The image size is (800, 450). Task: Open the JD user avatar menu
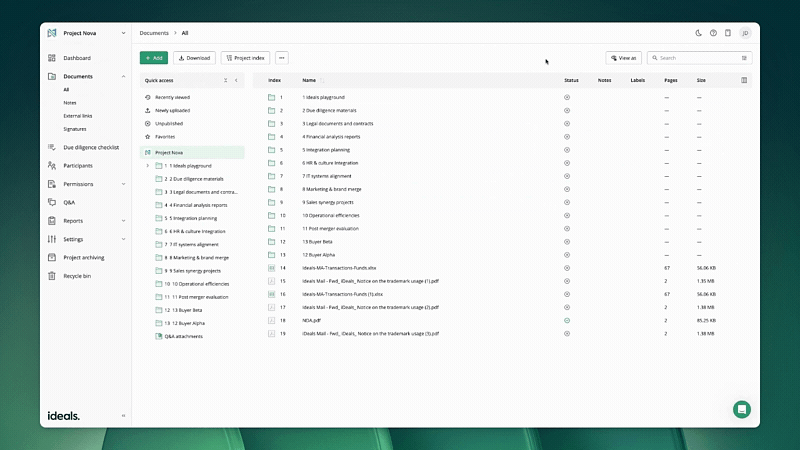(744, 33)
